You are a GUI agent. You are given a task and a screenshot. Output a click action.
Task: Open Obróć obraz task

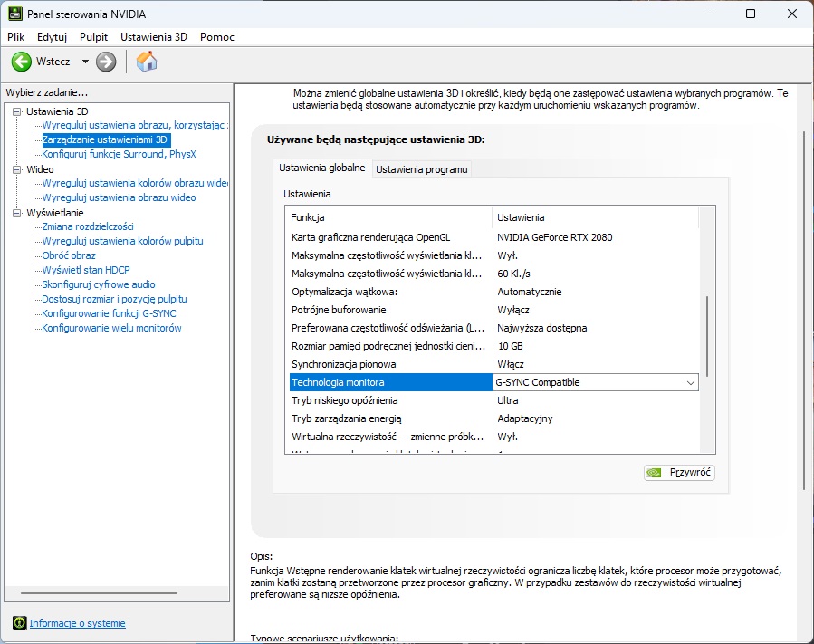pyautogui.click(x=69, y=255)
